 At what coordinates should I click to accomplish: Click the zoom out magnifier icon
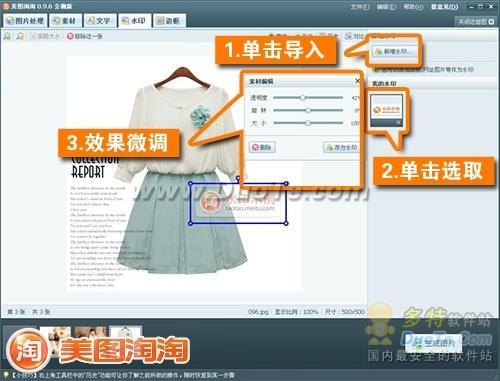(20, 36)
